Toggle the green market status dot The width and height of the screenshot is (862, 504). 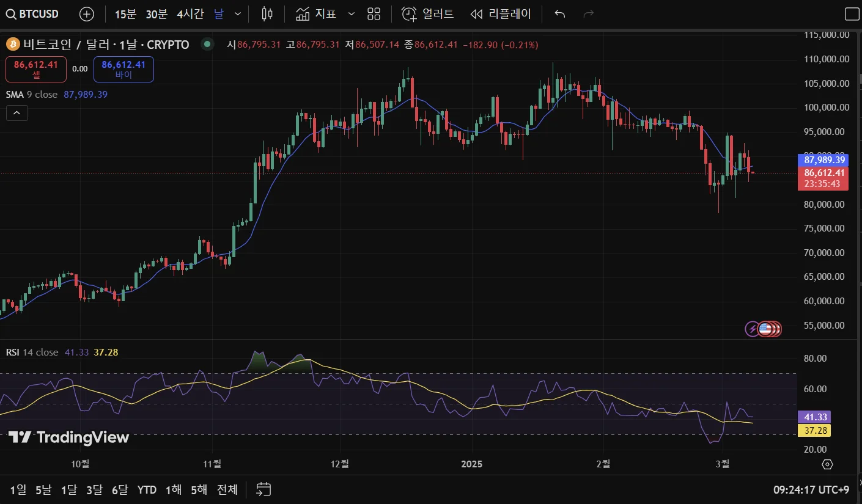pos(208,44)
